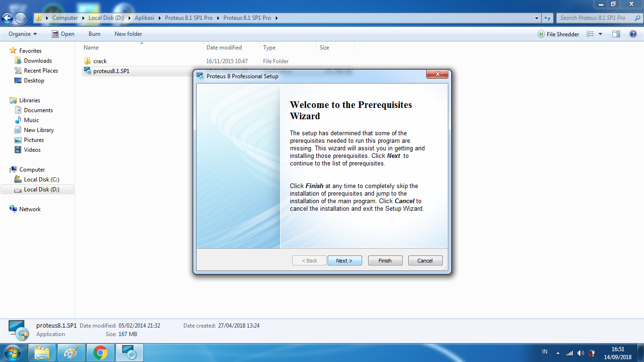Toggle the preview pane icon
Screen dimensions: 644x362
pyautogui.click(x=616, y=34)
